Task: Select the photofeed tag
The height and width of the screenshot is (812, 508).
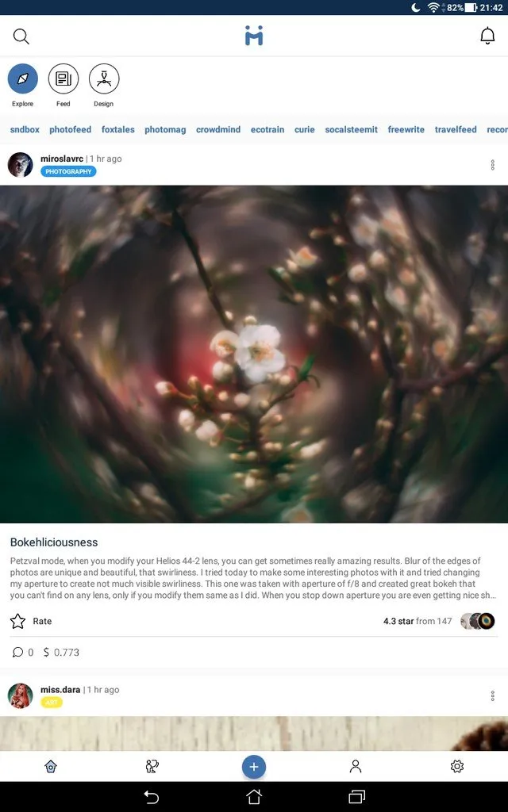Action: pos(70,129)
